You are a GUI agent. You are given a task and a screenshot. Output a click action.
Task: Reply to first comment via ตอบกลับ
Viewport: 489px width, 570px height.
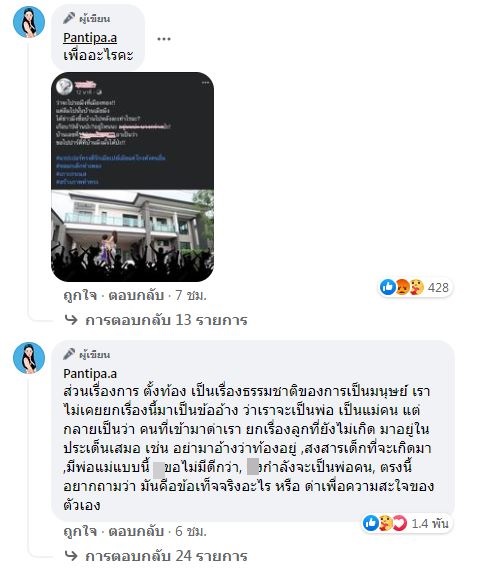pos(136,295)
